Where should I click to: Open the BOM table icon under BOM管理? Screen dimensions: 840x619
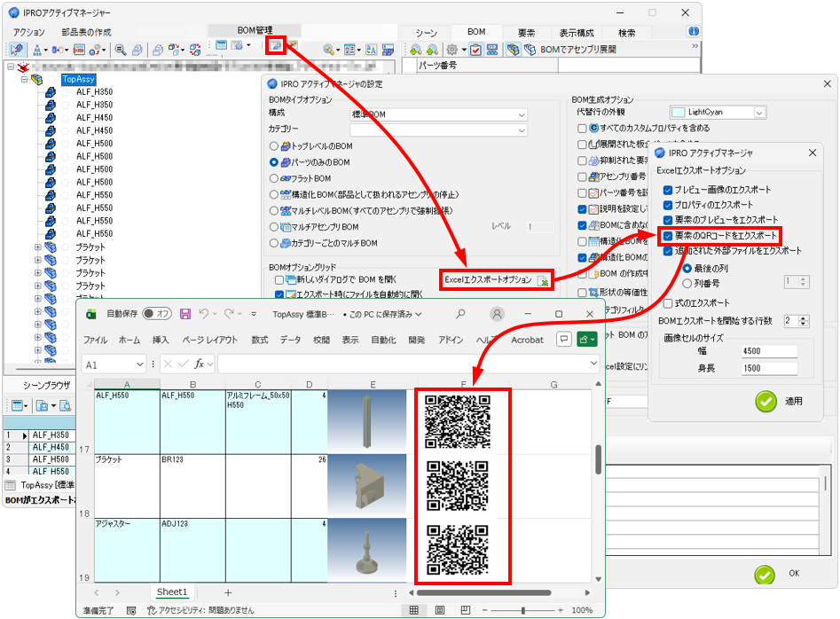tap(221, 46)
